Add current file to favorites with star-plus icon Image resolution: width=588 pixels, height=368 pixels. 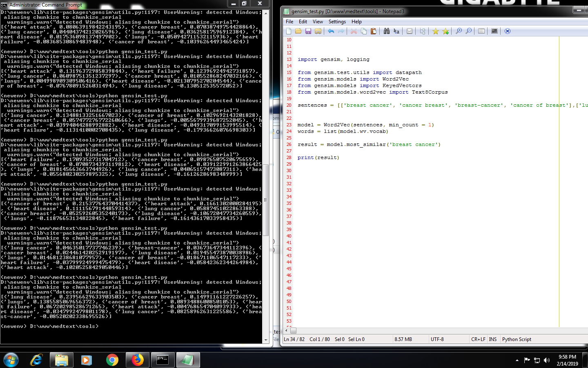click(445, 31)
